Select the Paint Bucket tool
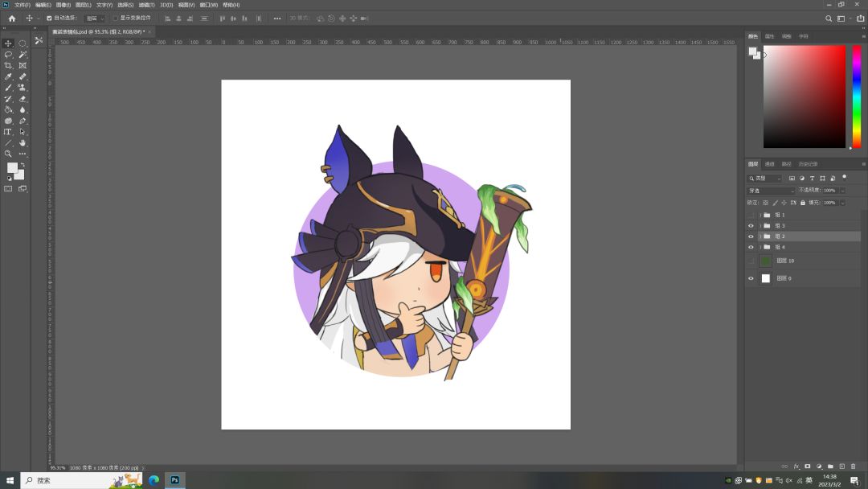This screenshot has height=489, width=868. pyautogui.click(x=8, y=109)
